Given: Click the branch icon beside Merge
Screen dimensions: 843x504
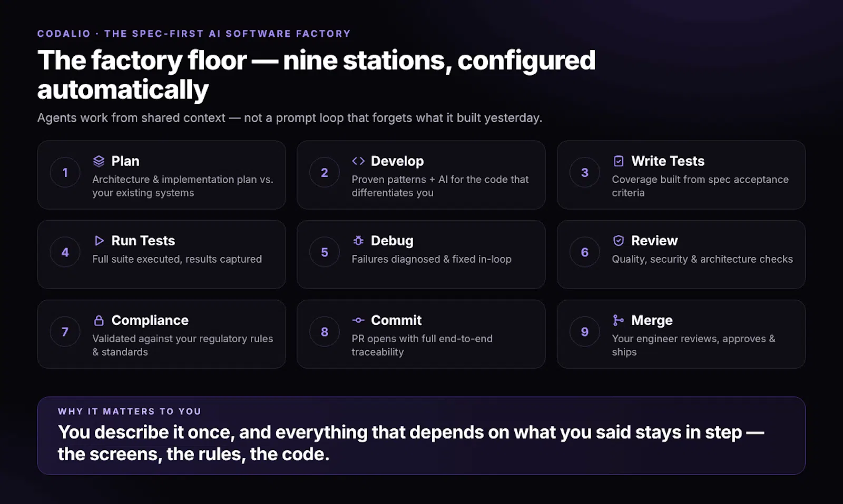Looking at the screenshot, I should [619, 320].
